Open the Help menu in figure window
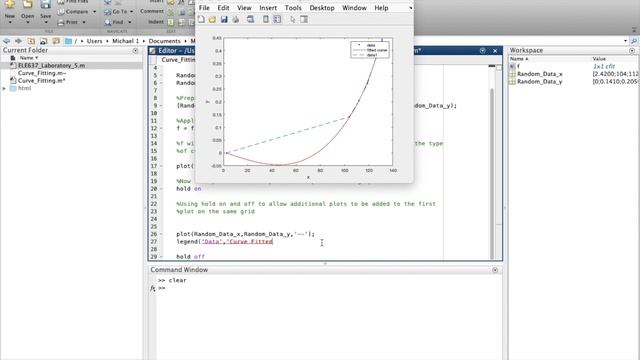Screen dimensions: 640x360 [381, 8]
